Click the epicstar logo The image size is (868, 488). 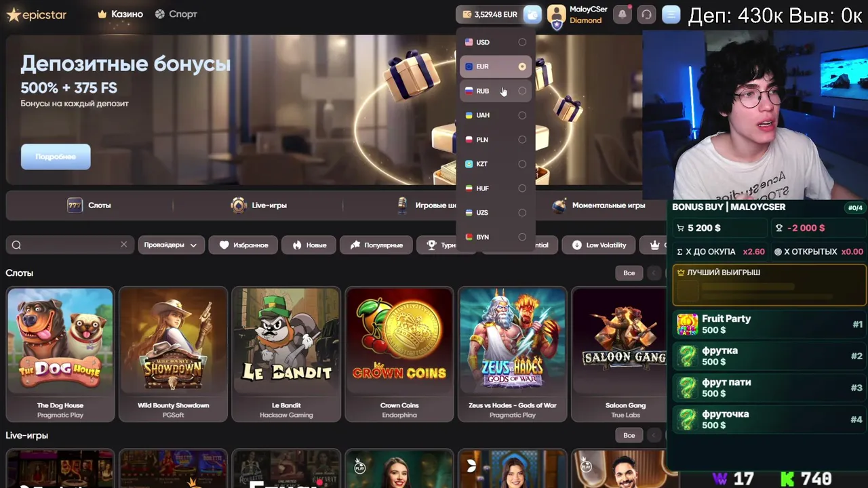pyautogui.click(x=37, y=14)
